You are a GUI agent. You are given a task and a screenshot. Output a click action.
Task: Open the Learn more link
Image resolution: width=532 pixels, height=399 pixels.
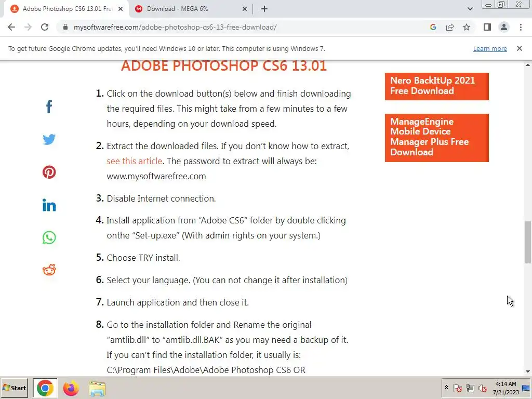pyautogui.click(x=490, y=48)
